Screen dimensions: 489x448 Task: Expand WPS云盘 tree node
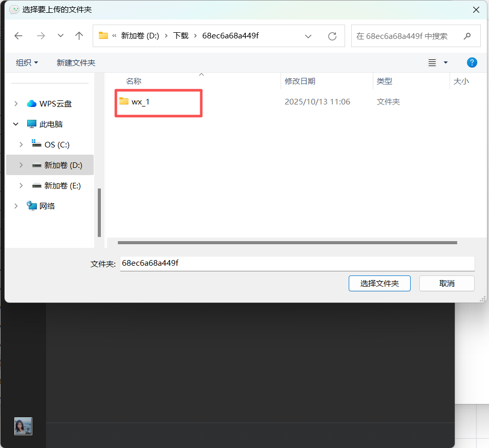coord(16,103)
